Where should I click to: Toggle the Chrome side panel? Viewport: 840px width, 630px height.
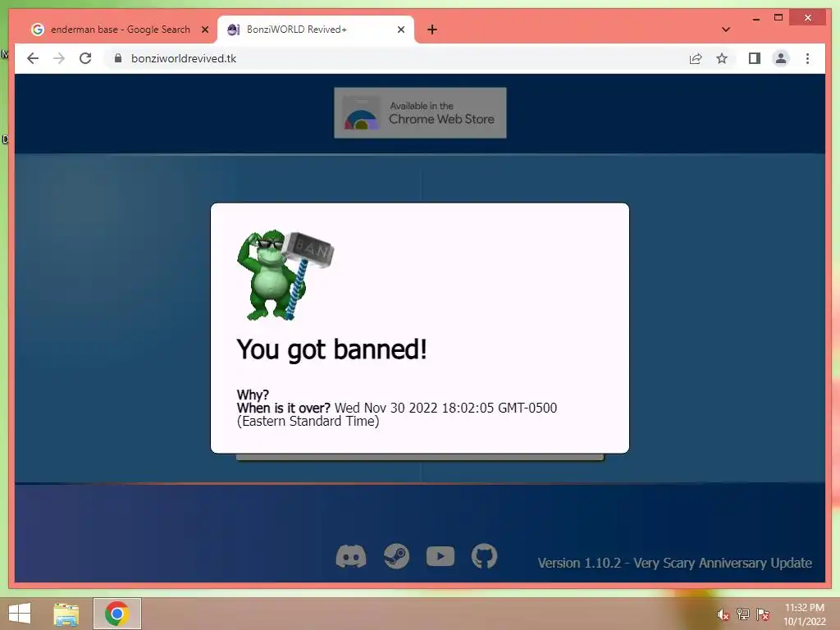[755, 58]
